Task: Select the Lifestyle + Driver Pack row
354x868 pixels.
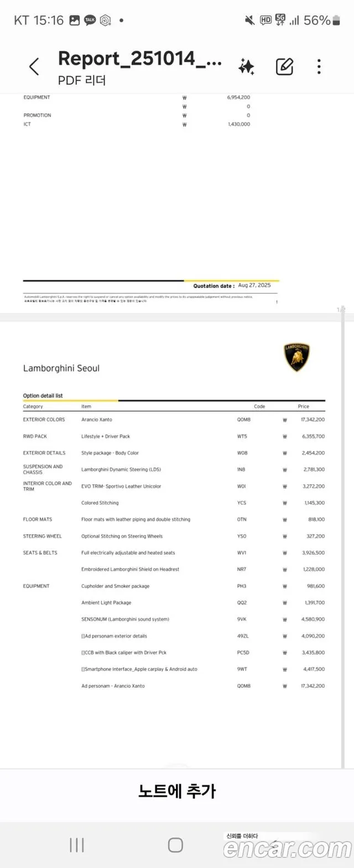Action: 106,436
